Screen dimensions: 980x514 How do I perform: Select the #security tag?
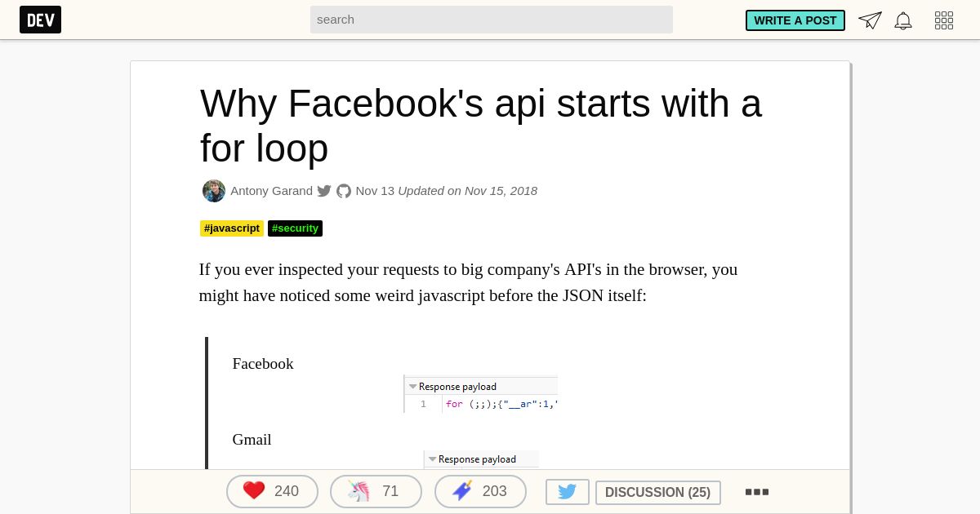pyautogui.click(x=295, y=228)
